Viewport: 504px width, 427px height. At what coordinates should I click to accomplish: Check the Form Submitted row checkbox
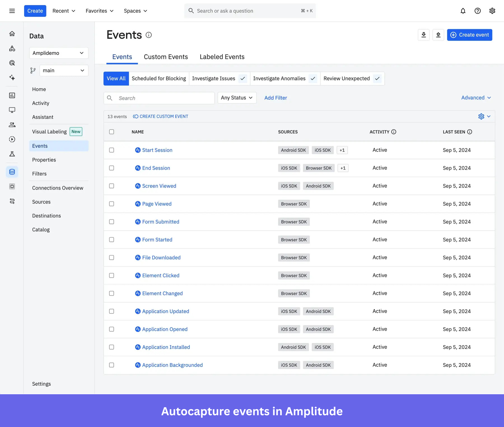point(111,222)
